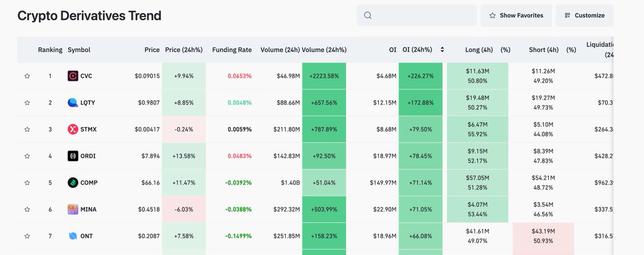Click the Crypto Derivatives Trend heading
The height and width of the screenshot is (255, 644).
point(89,16)
